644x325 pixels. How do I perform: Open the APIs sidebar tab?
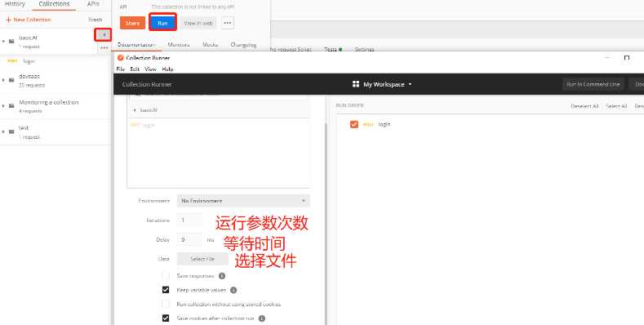point(93,4)
